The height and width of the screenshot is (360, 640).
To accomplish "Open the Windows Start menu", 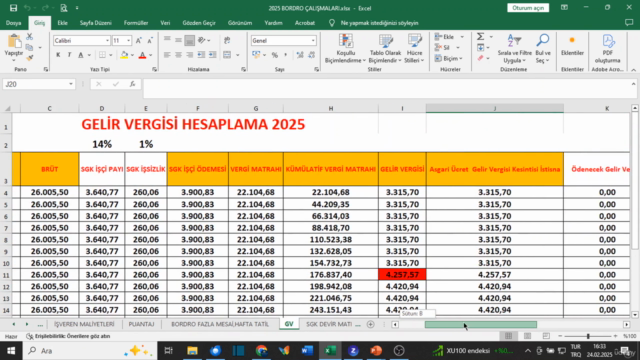I will (x=11, y=351).
